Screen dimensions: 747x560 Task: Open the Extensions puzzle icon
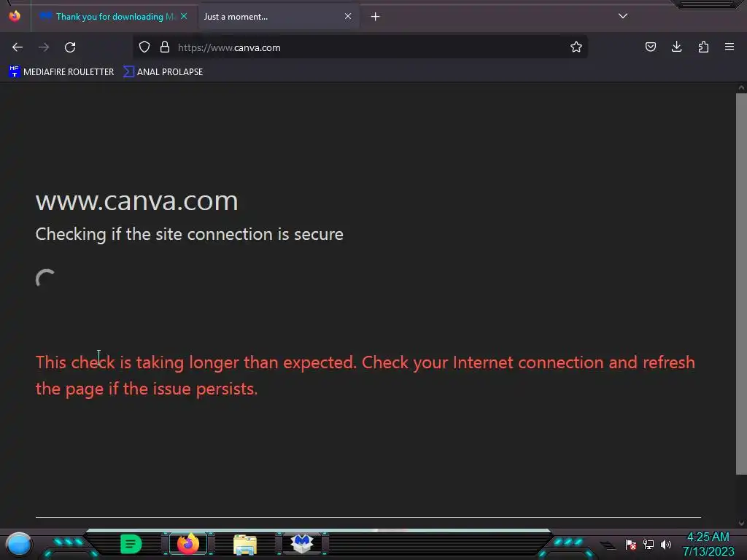pos(703,47)
